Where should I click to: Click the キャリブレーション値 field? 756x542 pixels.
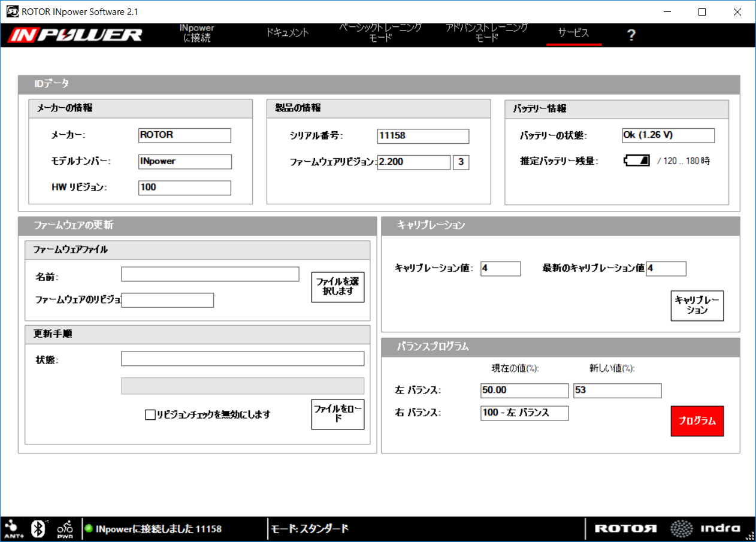[500, 268]
